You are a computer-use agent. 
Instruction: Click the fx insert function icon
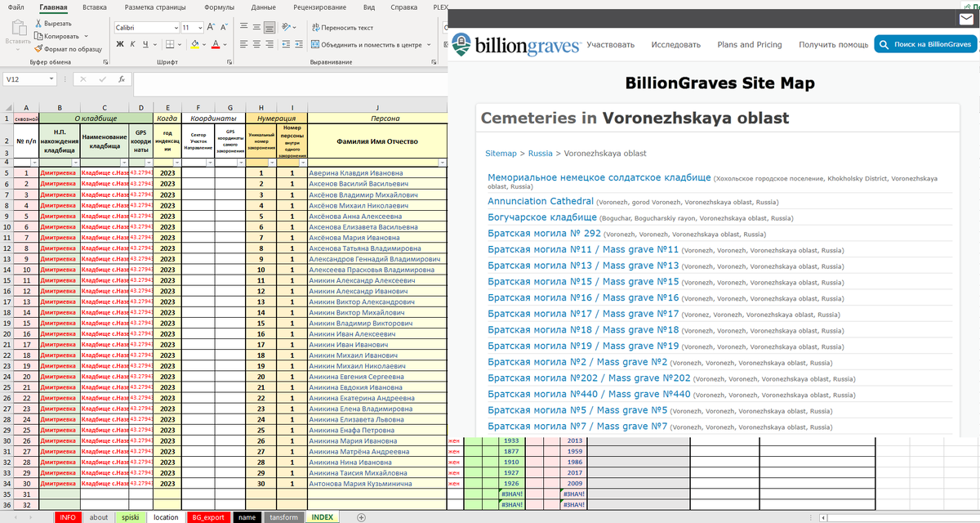pos(121,79)
